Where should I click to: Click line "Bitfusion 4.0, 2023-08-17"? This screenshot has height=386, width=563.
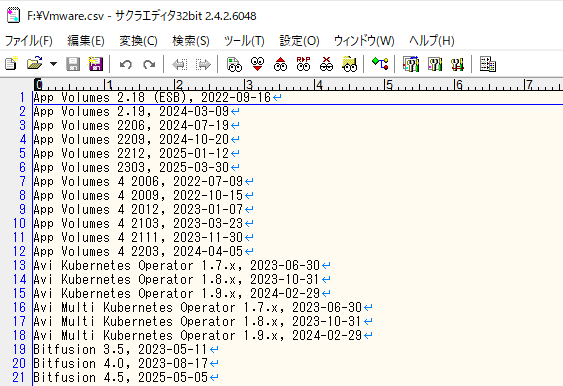121,363
